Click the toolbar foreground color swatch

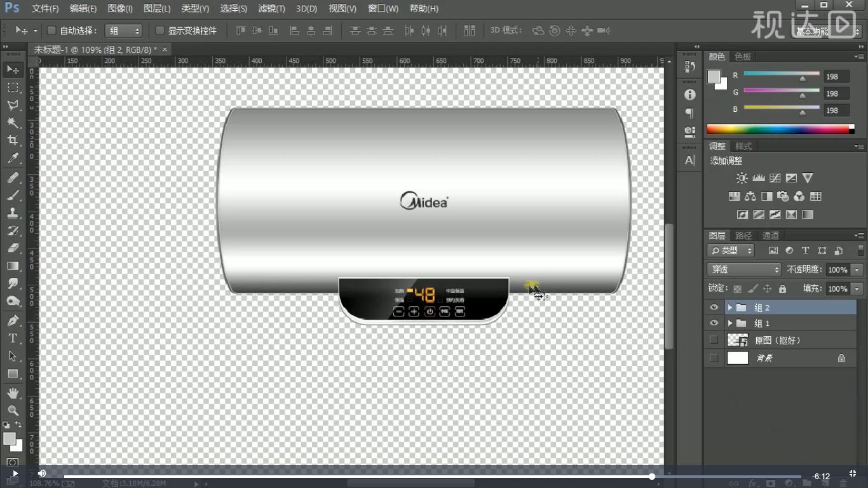click(8, 438)
